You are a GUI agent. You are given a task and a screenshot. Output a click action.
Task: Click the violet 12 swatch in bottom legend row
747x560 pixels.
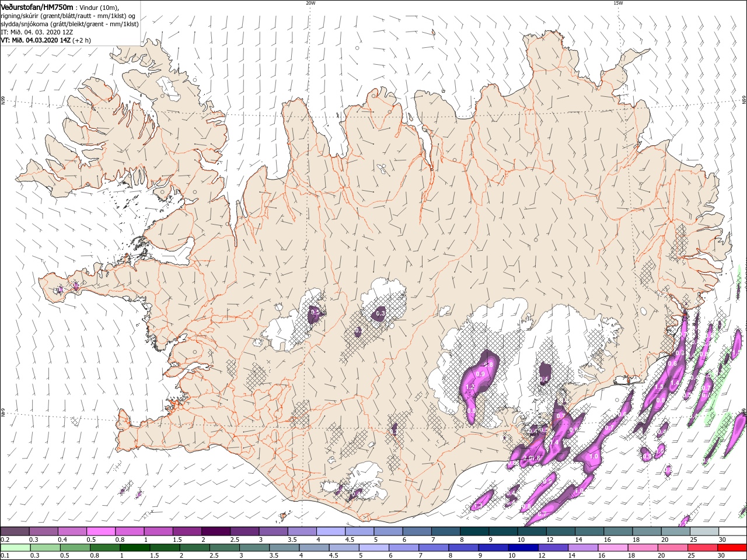(x=553, y=548)
